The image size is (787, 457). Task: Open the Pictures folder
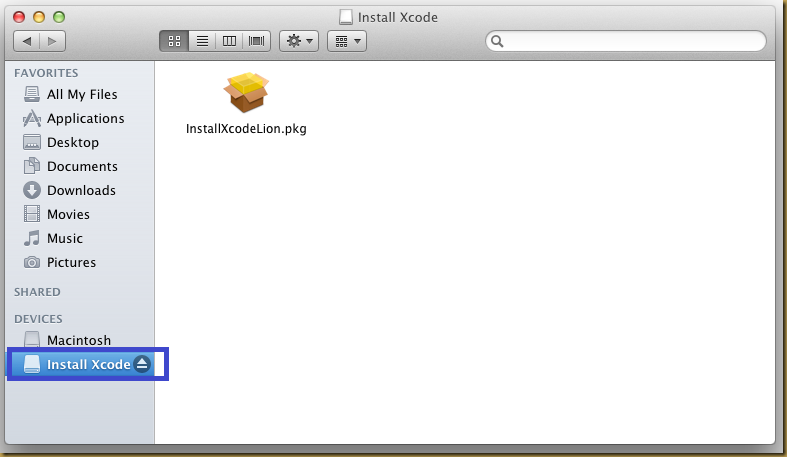(x=71, y=262)
